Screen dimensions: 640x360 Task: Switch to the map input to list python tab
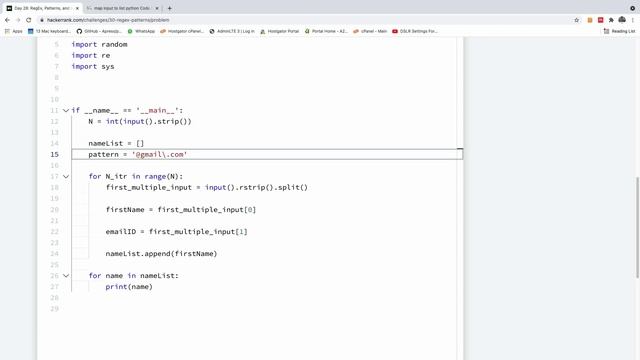[122, 8]
